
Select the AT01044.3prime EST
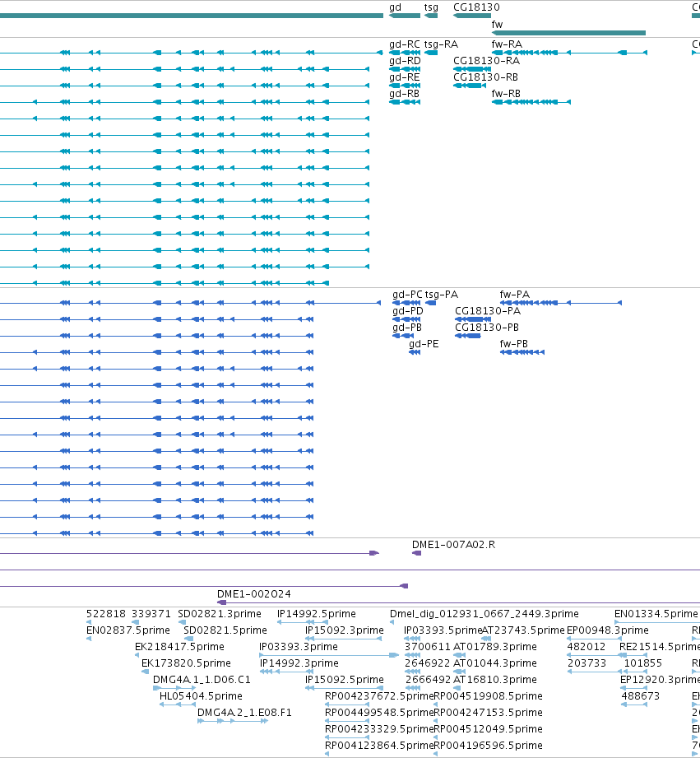coord(460,672)
